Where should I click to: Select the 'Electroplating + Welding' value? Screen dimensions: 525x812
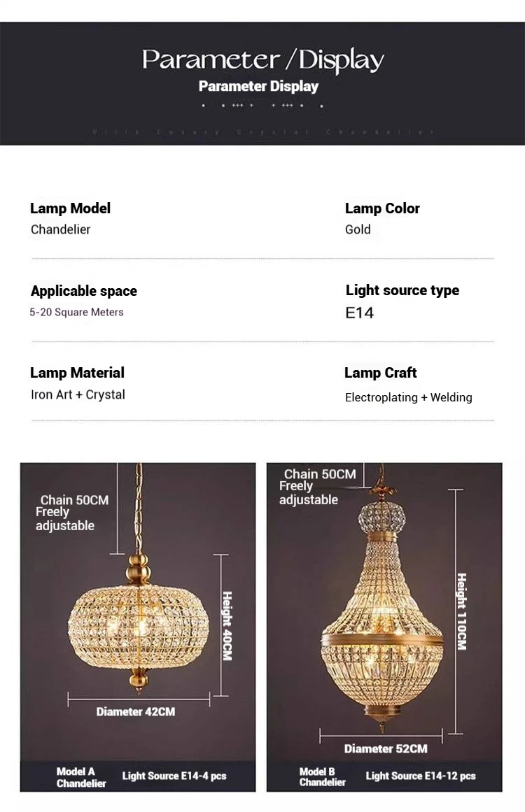(409, 397)
